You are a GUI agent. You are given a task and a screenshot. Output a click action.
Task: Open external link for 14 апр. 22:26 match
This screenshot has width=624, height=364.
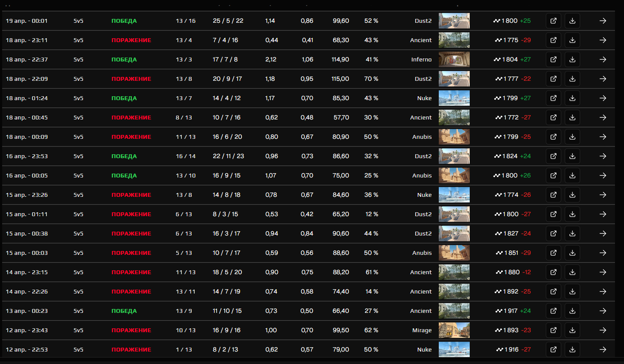[x=554, y=291]
